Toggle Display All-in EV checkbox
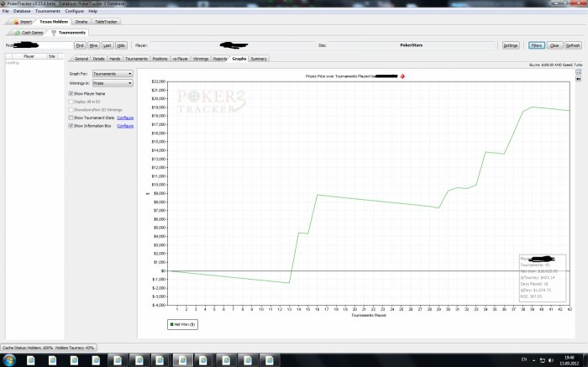Screen dimensions: 588x367 click(x=71, y=102)
